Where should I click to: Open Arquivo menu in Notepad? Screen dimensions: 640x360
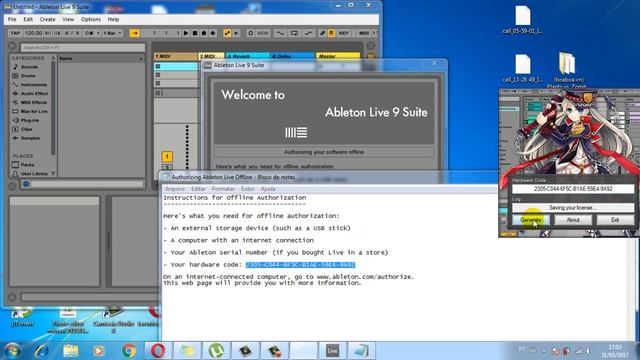[175, 189]
